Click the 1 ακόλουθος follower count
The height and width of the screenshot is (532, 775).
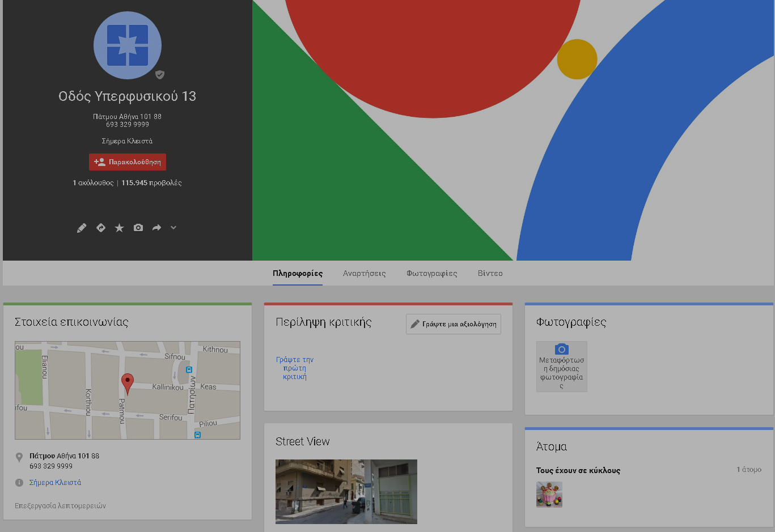click(x=93, y=183)
